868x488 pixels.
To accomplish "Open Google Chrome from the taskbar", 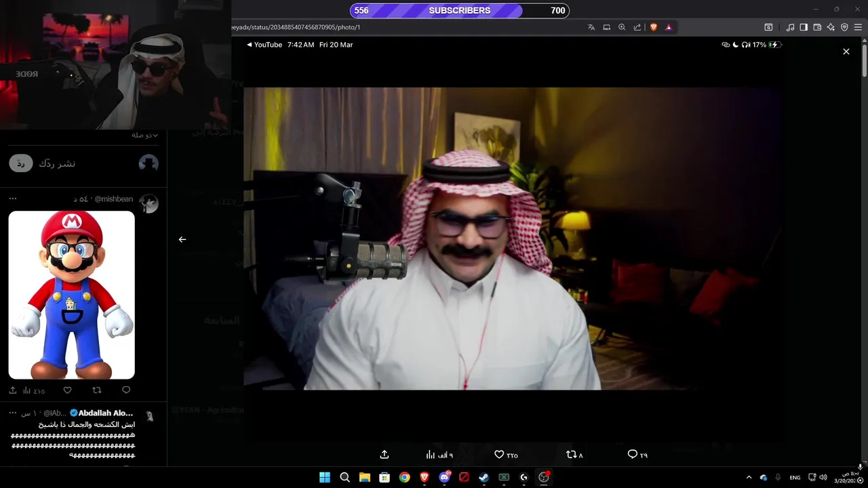I will [405, 477].
